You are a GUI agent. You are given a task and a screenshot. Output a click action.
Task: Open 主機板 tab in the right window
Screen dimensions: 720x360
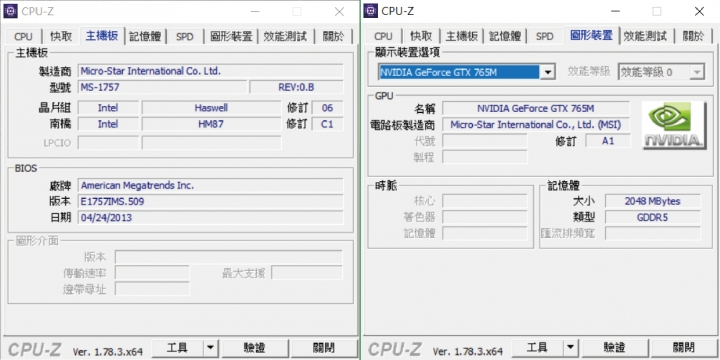[461, 36]
